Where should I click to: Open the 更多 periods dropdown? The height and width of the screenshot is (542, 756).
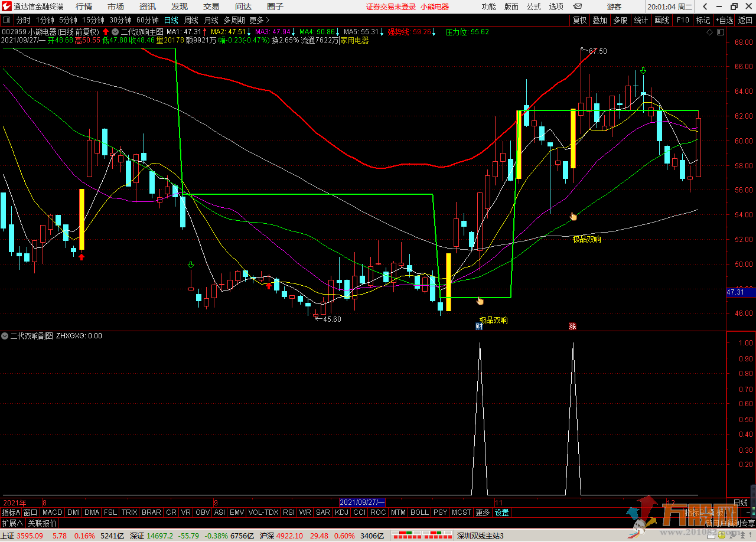(259, 20)
